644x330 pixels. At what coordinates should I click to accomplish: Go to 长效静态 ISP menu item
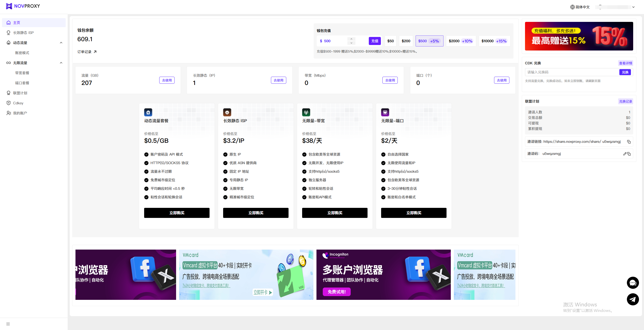23,33
